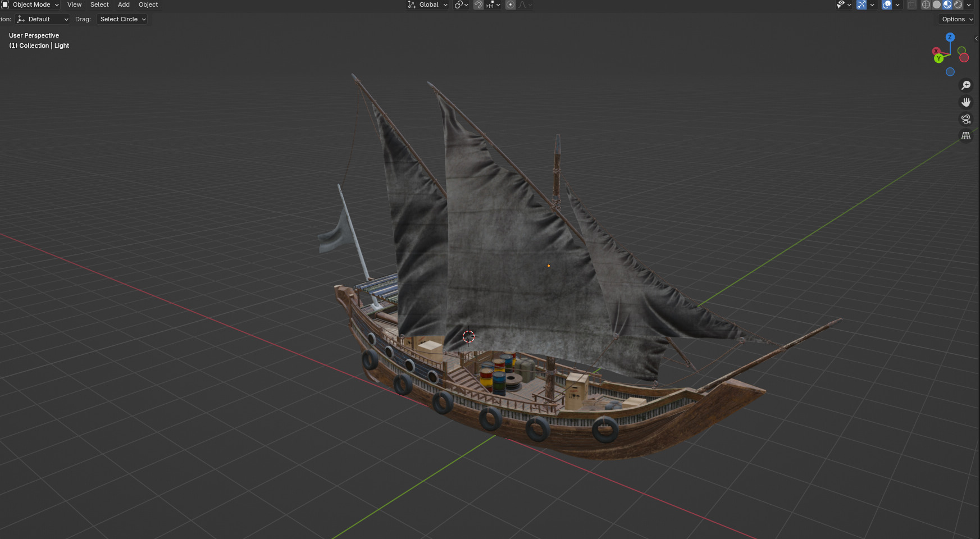980x539 pixels.
Task: Click the '(1) Collection | Light' text
Action: [x=39, y=45]
